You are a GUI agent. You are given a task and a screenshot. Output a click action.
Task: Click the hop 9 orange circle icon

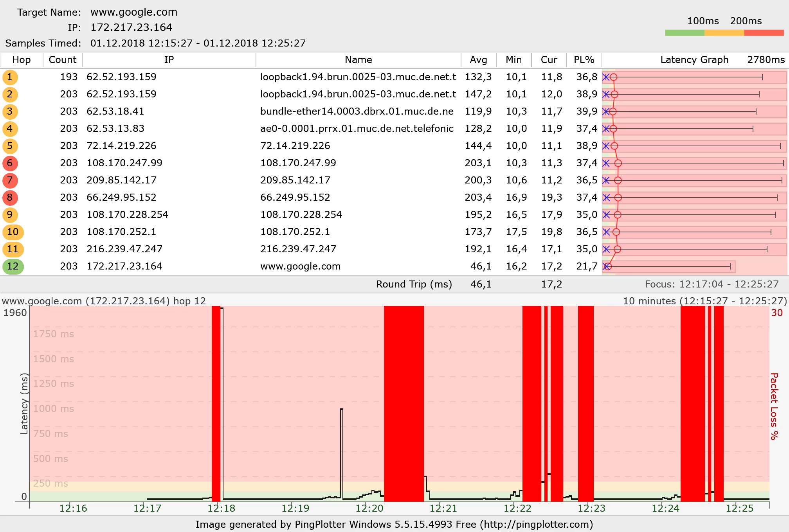click(10, 215)
